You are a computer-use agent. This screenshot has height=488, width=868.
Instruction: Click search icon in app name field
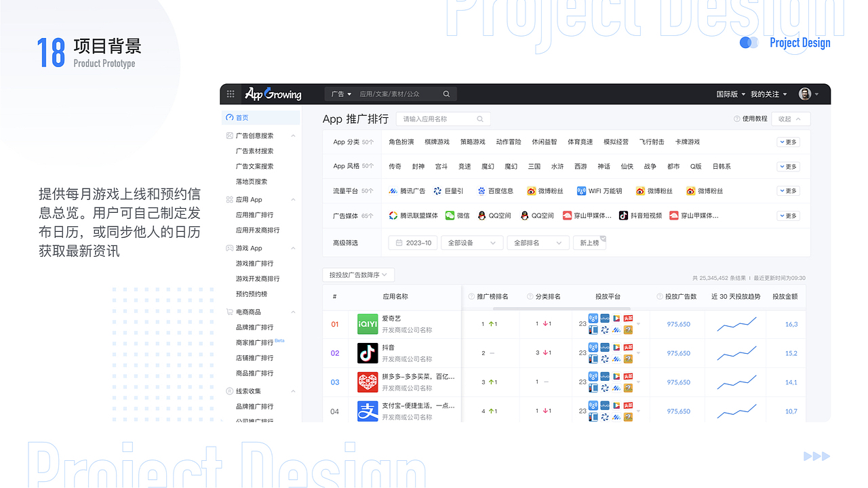(x=480, y=119)
